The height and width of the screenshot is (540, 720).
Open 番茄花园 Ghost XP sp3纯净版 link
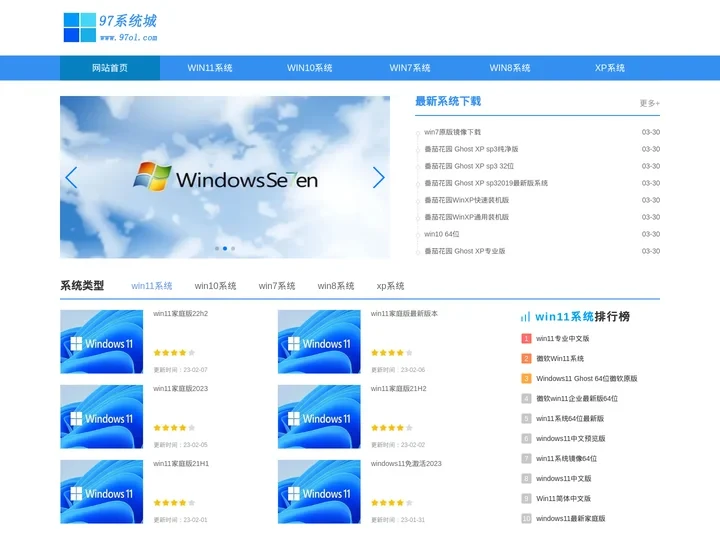(471, 149)
